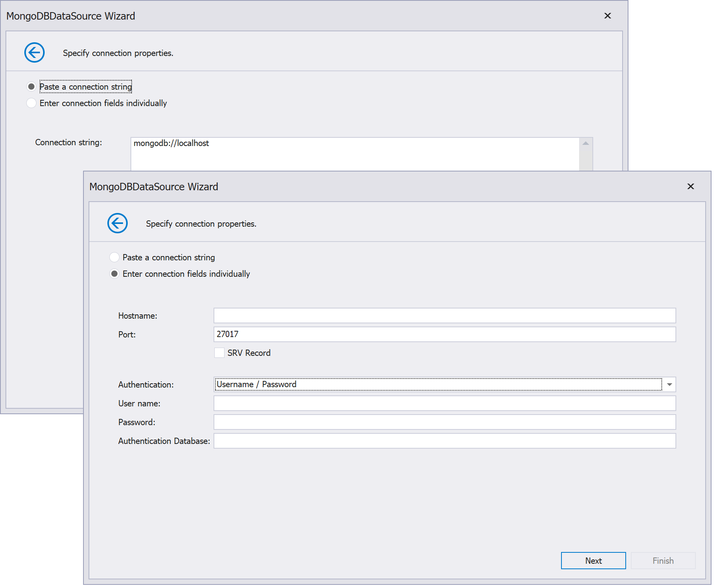Click the 'Specify connection properties.' heading in the front window
The width and height of the screenshot is (717, 588).
point(201,224)
